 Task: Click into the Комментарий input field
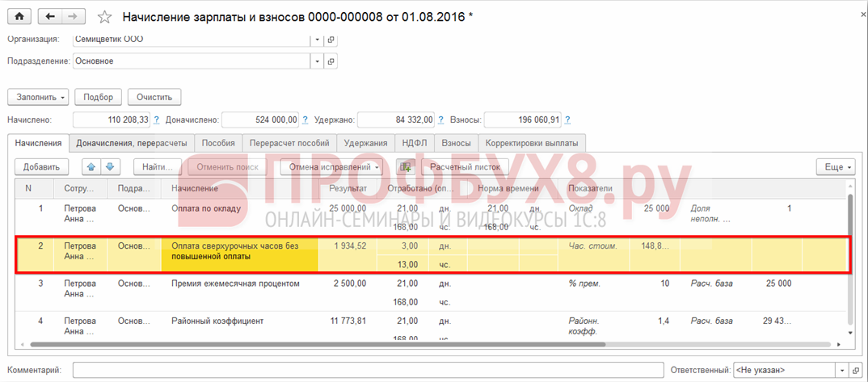pyautogui.click(x=364, y=370)
